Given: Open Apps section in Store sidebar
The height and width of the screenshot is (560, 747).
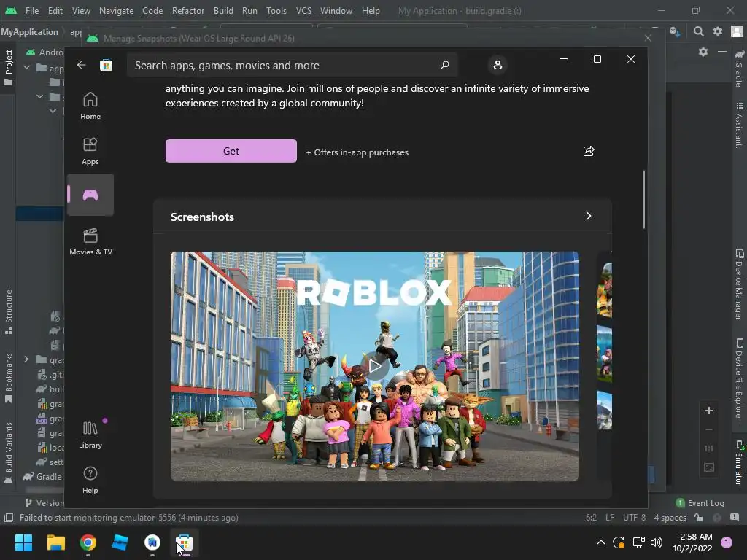Looking at the screenshot, I should point(90,151).
